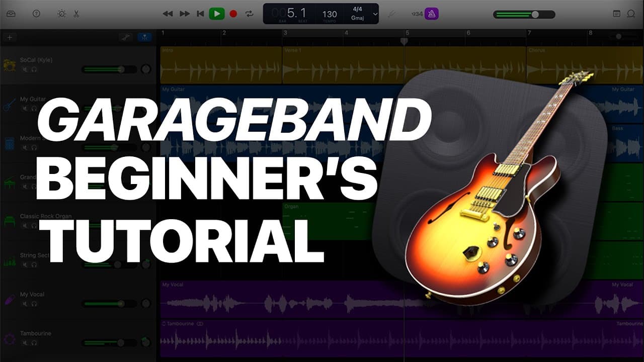Adjust the SoCal (Kyle) volume slider

tap(109, 69)
